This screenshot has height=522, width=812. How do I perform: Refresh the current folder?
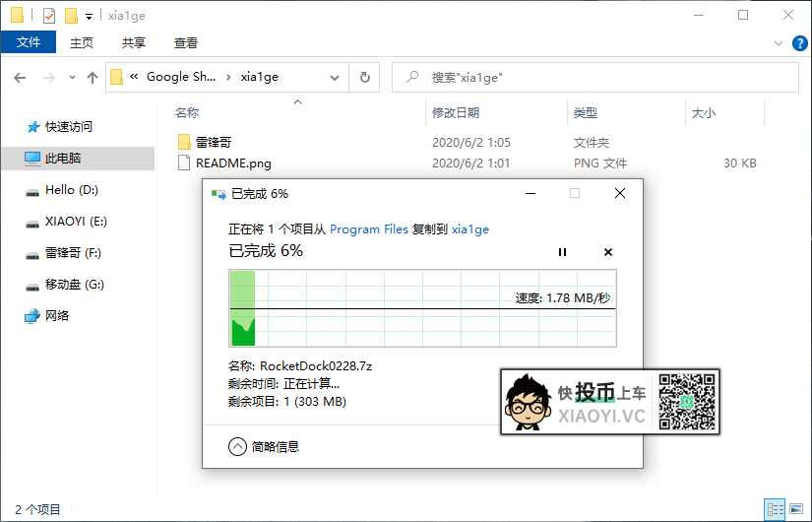point(365,78)
